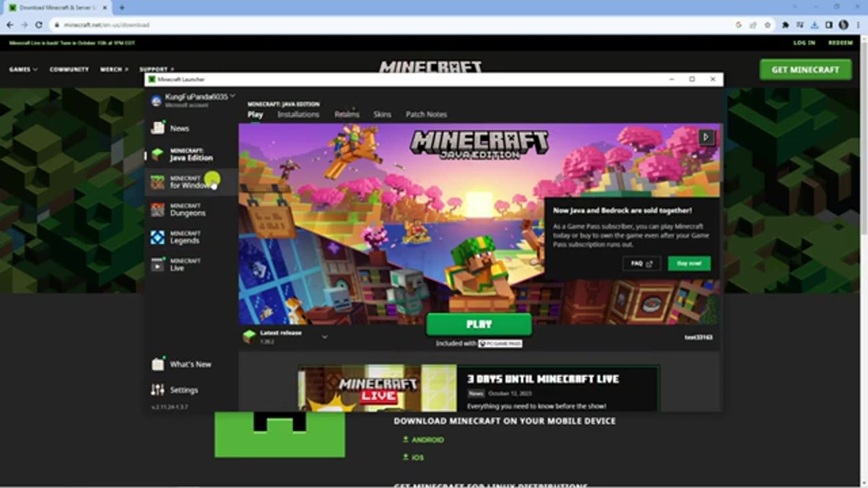
Task: Toggle the browser side panel icon
Action: [x=829, y=25]
